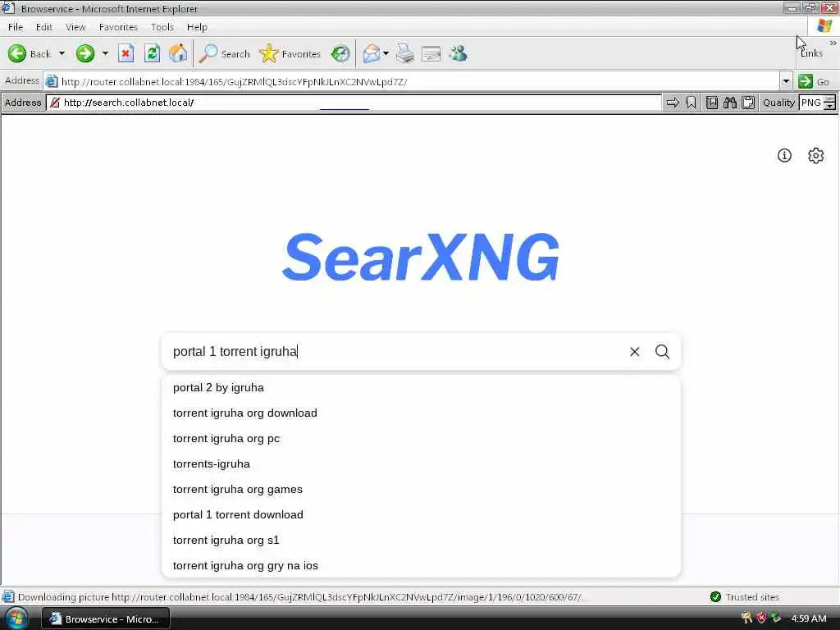The width and height of the screenshot is (840, 630).
Task: Click the Windows Start orb
Action: coord(16,619)
